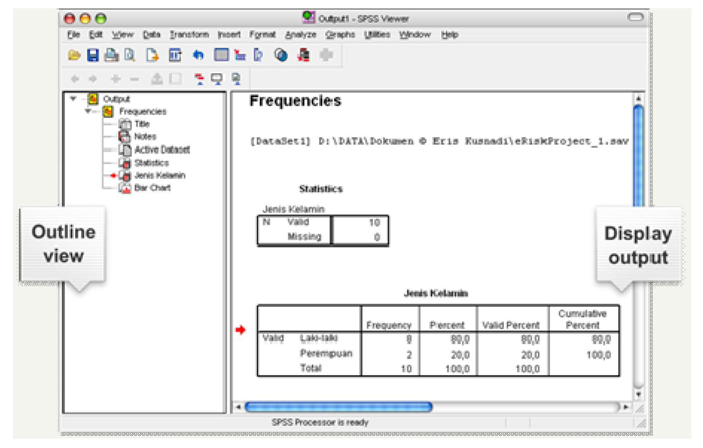This screenshot has height=448, width=703.
Task: Click SPSS Processor is ready status text
Action: (320, 422)
